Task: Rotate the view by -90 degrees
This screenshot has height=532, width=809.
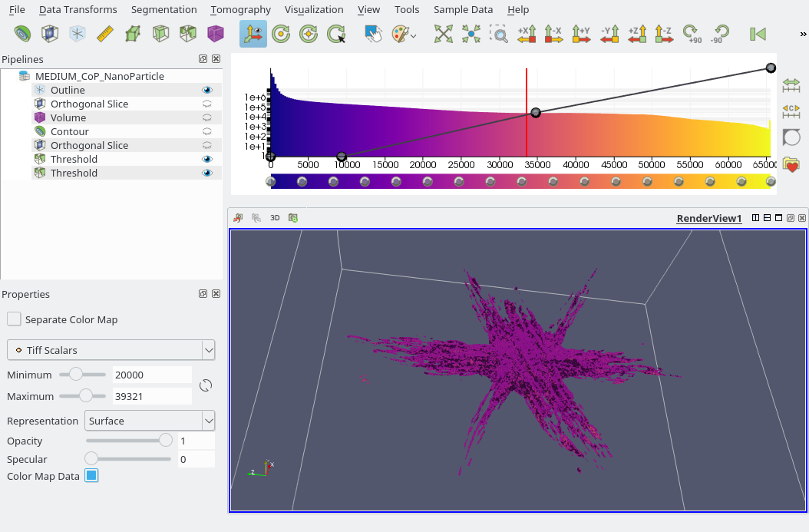Action: 720,34
